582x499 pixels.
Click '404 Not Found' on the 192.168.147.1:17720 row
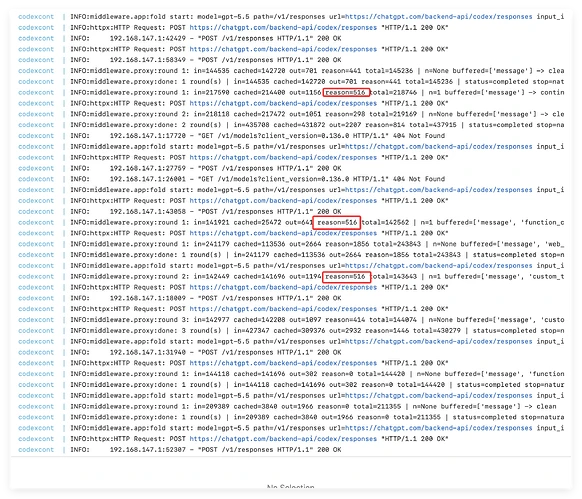click(x=419, y=136)
